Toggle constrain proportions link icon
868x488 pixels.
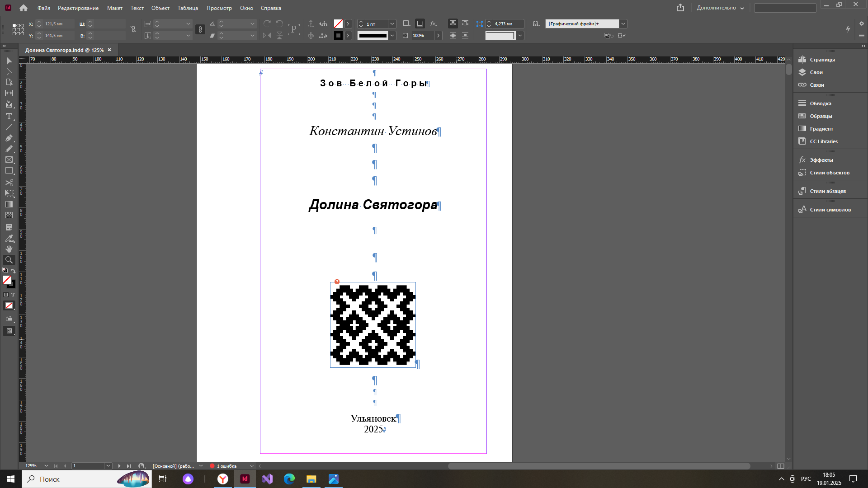point(133,29)
